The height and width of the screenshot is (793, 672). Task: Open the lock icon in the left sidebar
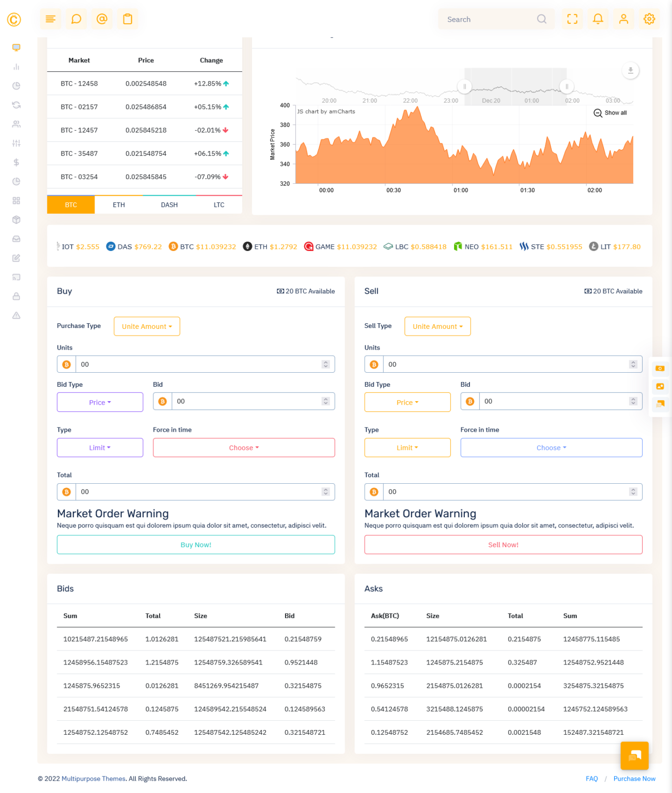[16, 296]
